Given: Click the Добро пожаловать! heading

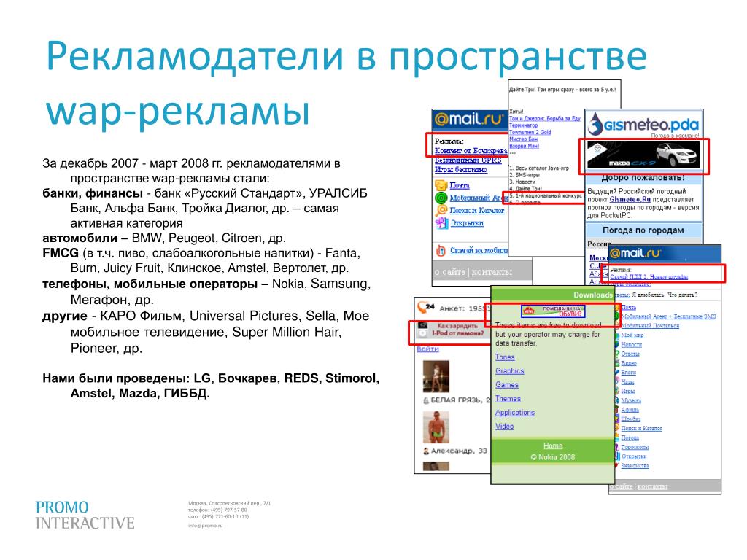Looking at the screenshot, I should (x=643, y=178).
